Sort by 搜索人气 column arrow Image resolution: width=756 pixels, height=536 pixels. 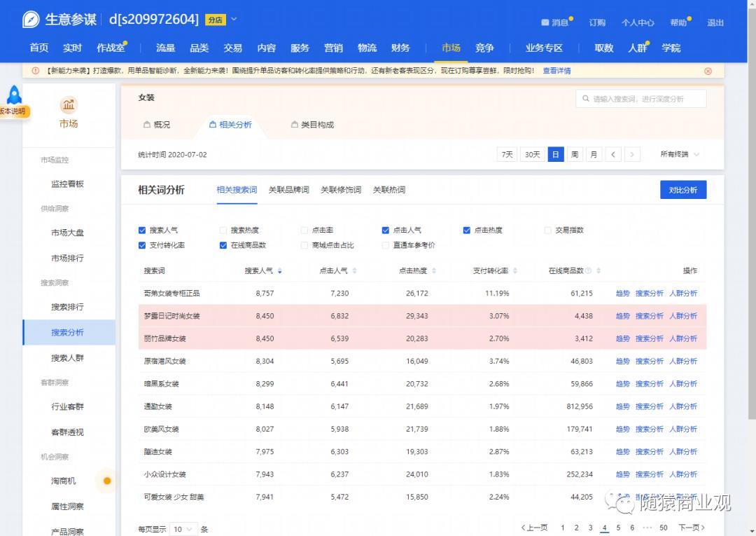(x=279, y=271)
